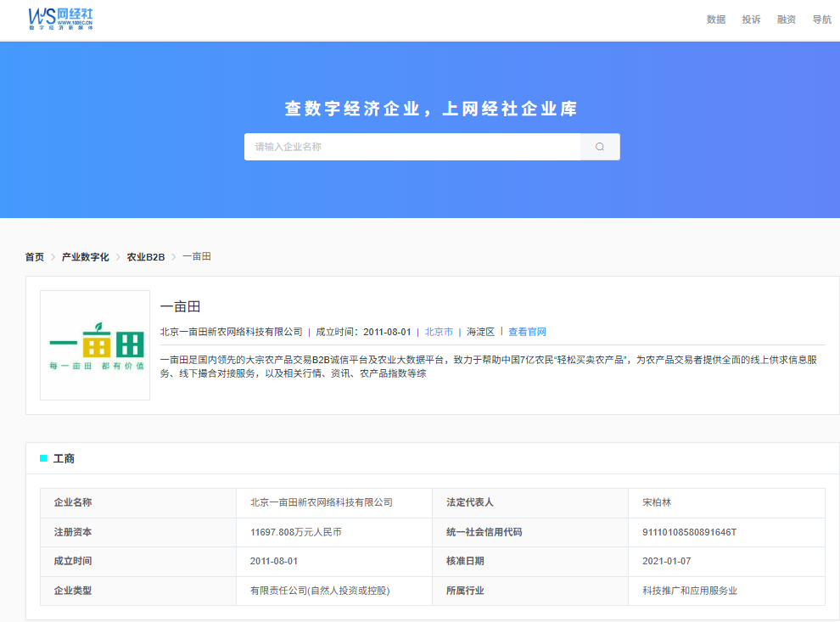Click the 北京一亩田新农网络科技有限公司 table value
The width and height of the screenshot is (840, 622).
[322, 502]
